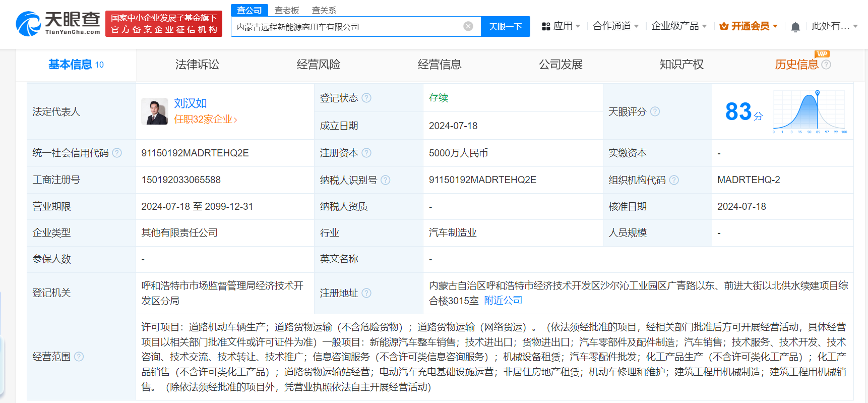Open the 知识产权 tab

pyautogui.click(x=681, y=65)
